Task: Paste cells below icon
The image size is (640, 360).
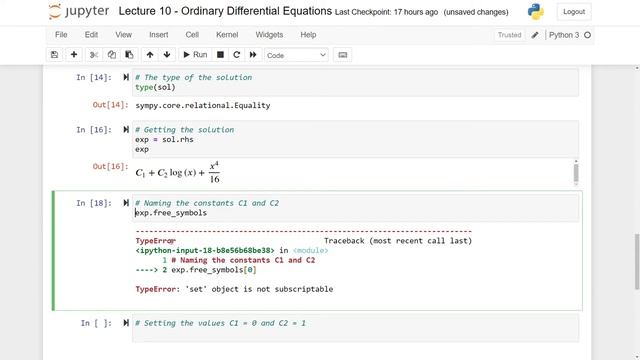Action: coord(129,55)
